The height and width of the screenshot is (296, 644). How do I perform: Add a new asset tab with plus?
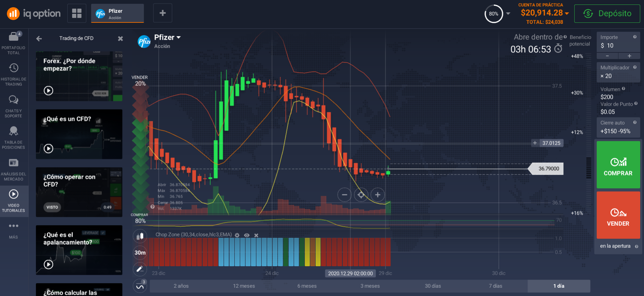click(162, 13)
